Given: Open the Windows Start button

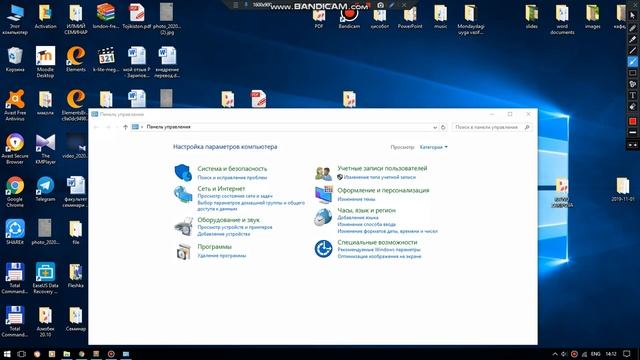Looking at the screenshot, I should [7, 354].
